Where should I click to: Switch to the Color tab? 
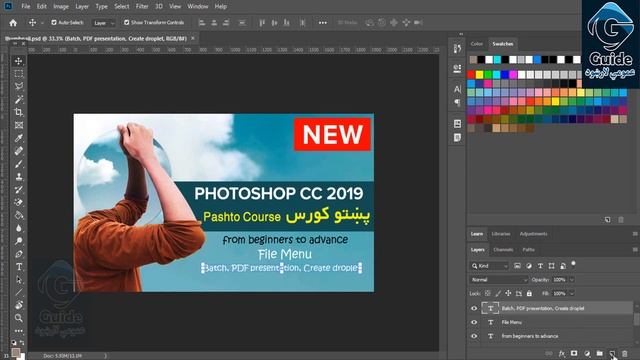(476, 44)
